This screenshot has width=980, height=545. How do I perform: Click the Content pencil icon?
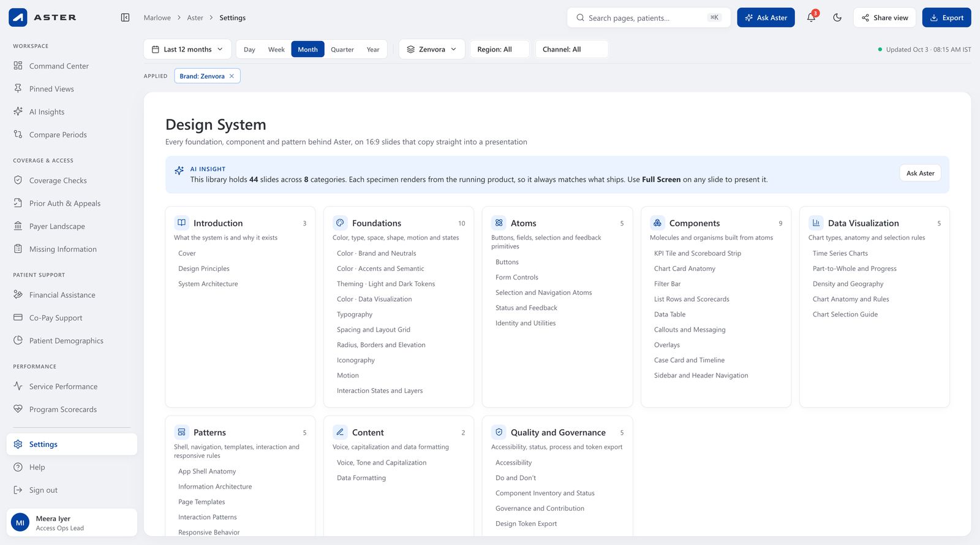click(340, 432)
